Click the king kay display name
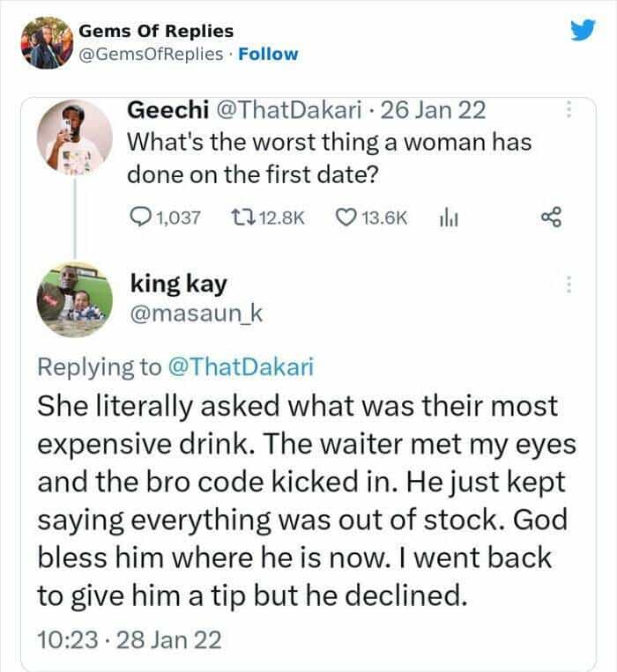The image size is (617, 672). coord(179,285)
